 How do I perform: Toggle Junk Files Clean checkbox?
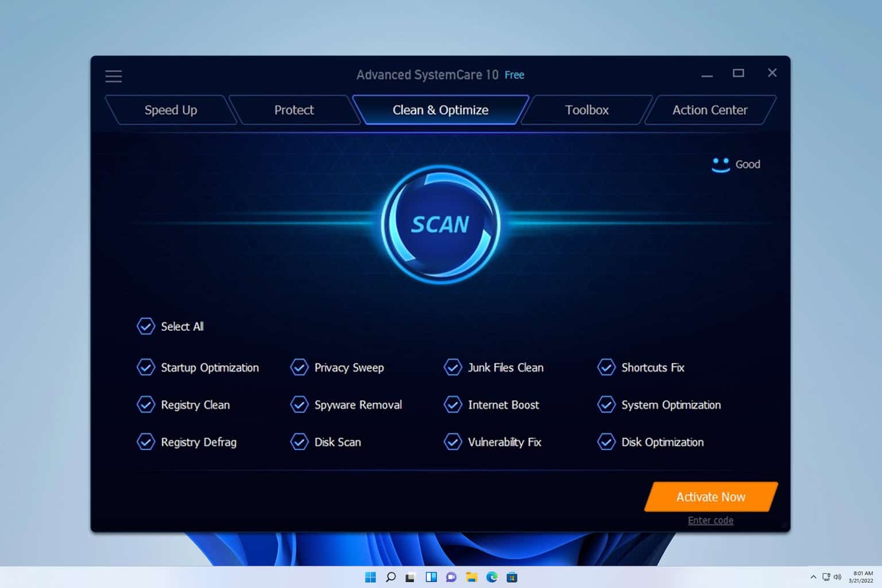452,367
